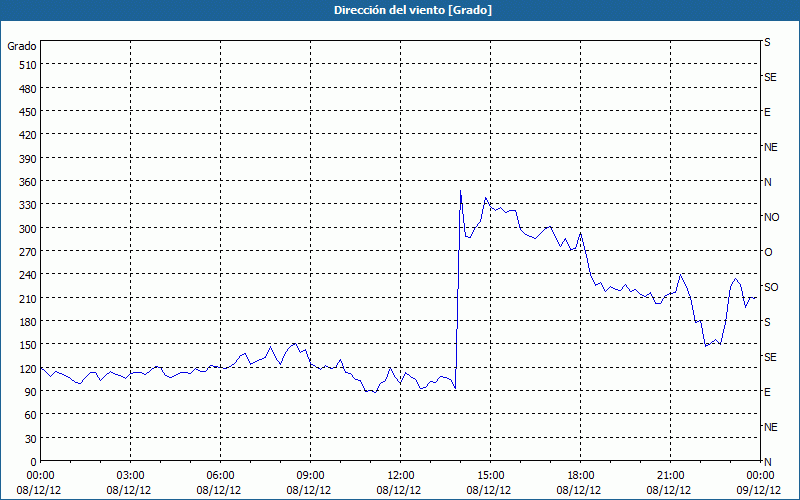The height and width of the screenshot is (500, 800).
Task: Click the 210 degree axis label
Action: 28,298
